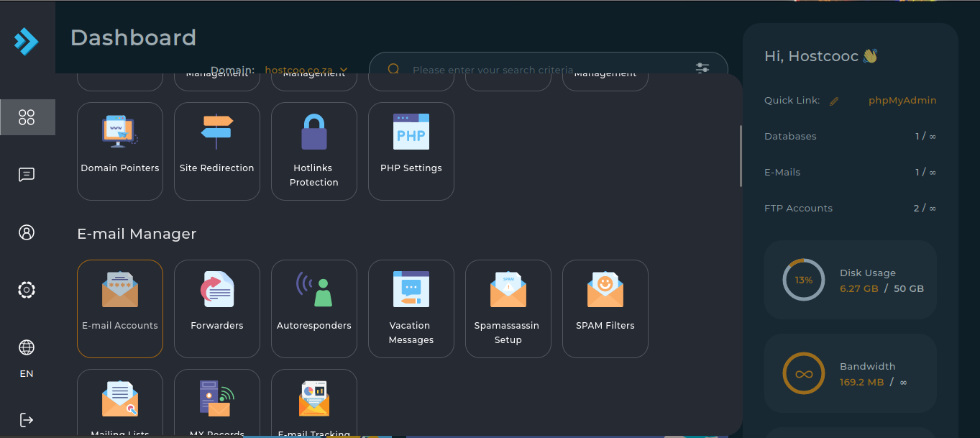Open the SPAM Filters tile
Screen dimensions: 980x438
click(605, 309)
